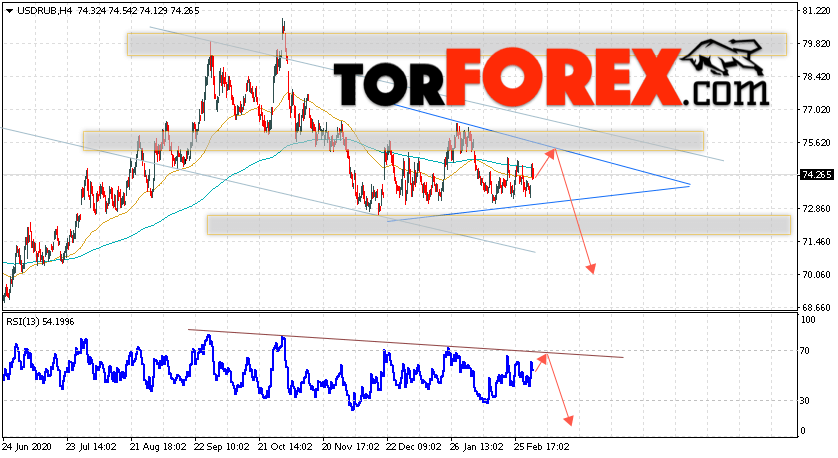Click the 81.220 price axis label
Screen dimensions: 838x458
point(817,11)
